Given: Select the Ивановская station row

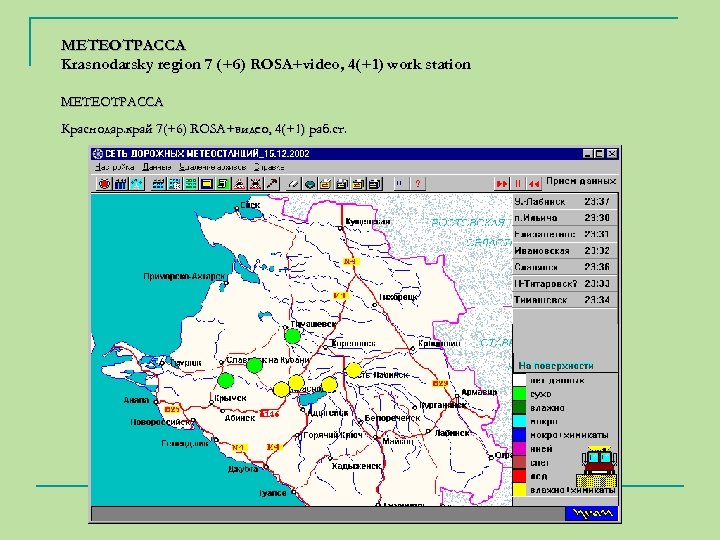Looking at the screenshot, I should [565, 251].
